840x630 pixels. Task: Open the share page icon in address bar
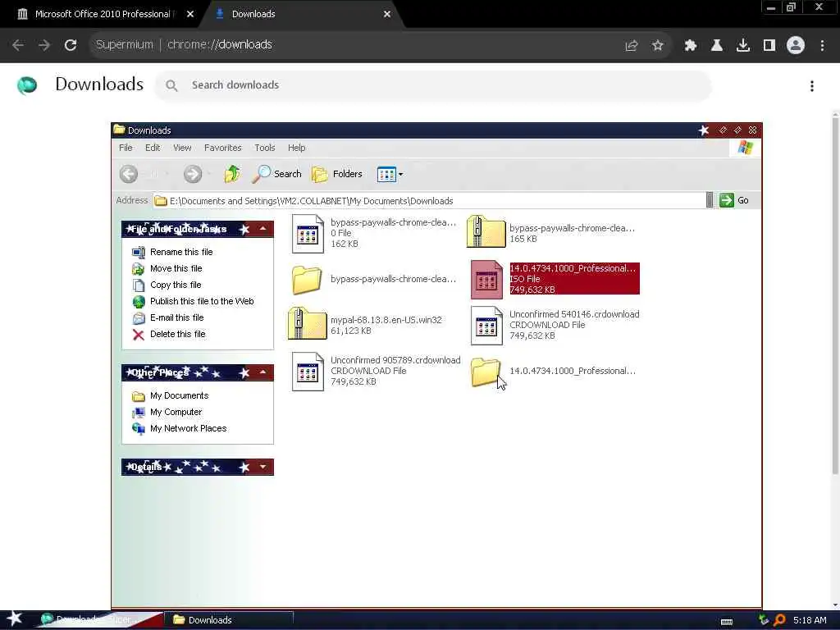[632, 46]
